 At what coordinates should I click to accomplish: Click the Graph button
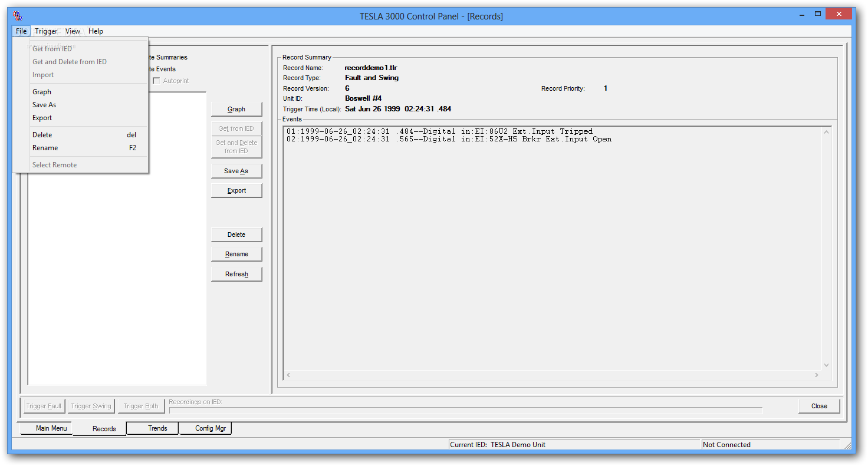tap(236, 109)
